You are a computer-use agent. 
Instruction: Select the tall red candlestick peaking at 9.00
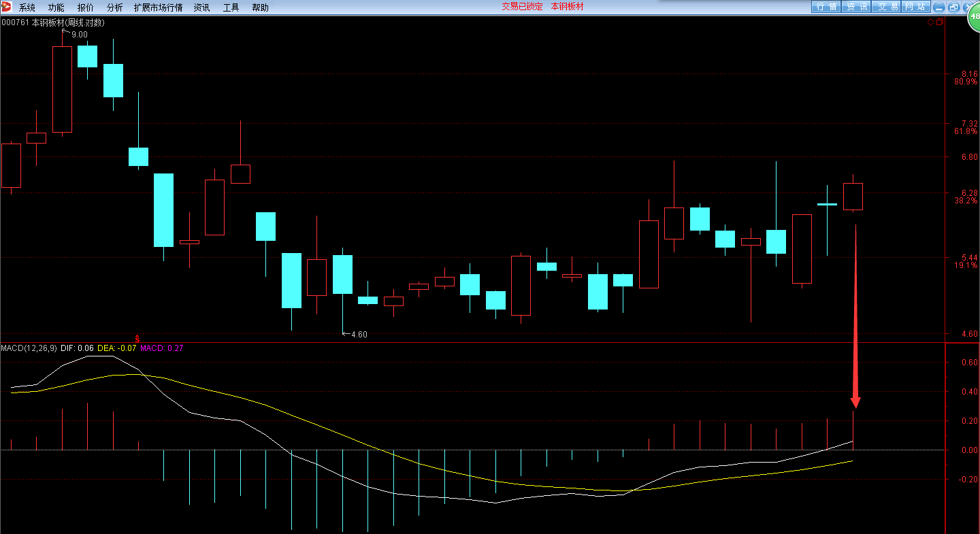[x=62, y=89]
